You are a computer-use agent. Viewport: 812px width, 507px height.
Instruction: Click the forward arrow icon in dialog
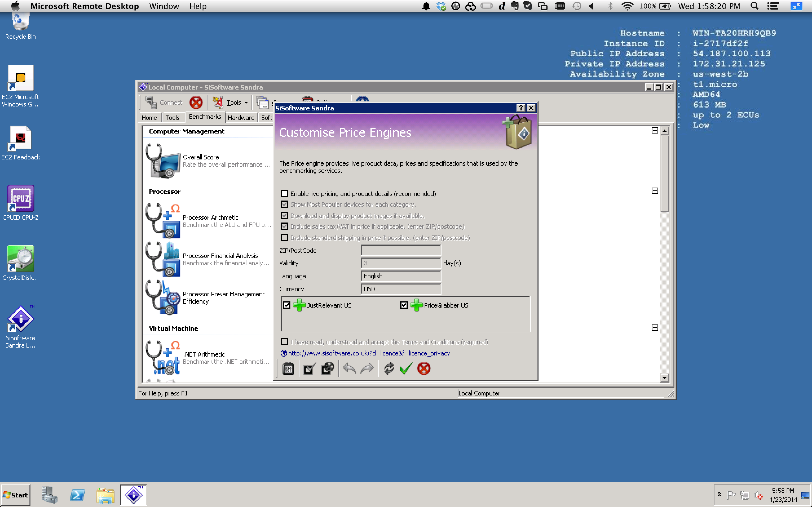pyautogui.click(x=367, y=368)
